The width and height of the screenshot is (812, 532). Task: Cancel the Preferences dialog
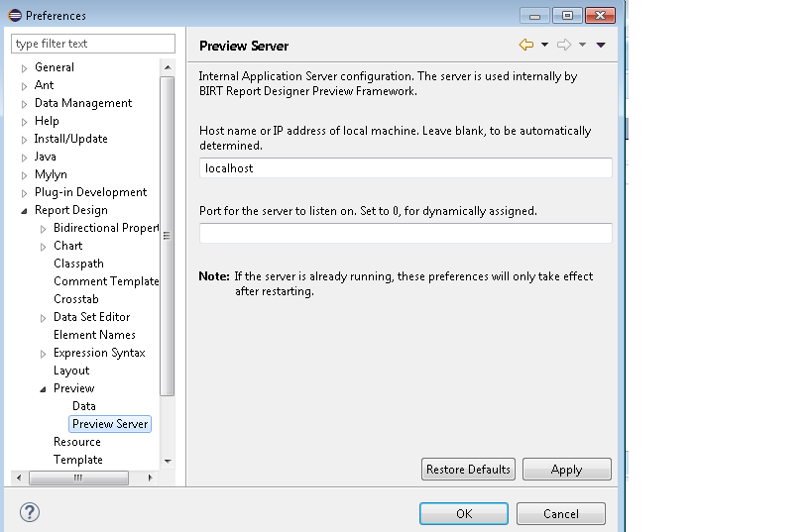click(x=561, y=514)
